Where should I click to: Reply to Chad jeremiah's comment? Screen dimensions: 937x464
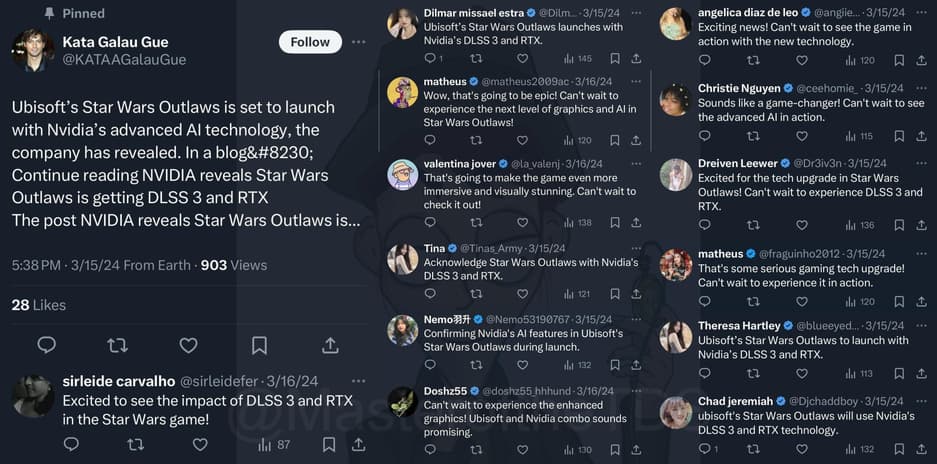704,449
